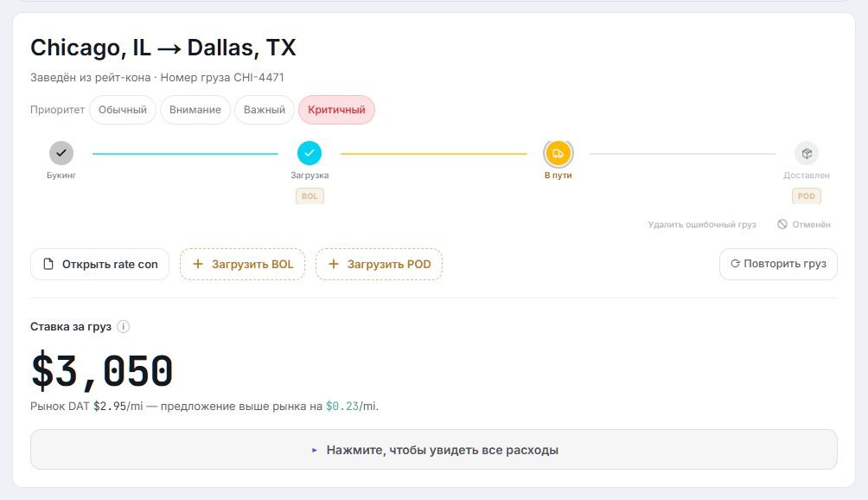Click Загрузить BOL upload button
Image resolution: width=868 pixels, height=500 pixels.
point(242,264)
